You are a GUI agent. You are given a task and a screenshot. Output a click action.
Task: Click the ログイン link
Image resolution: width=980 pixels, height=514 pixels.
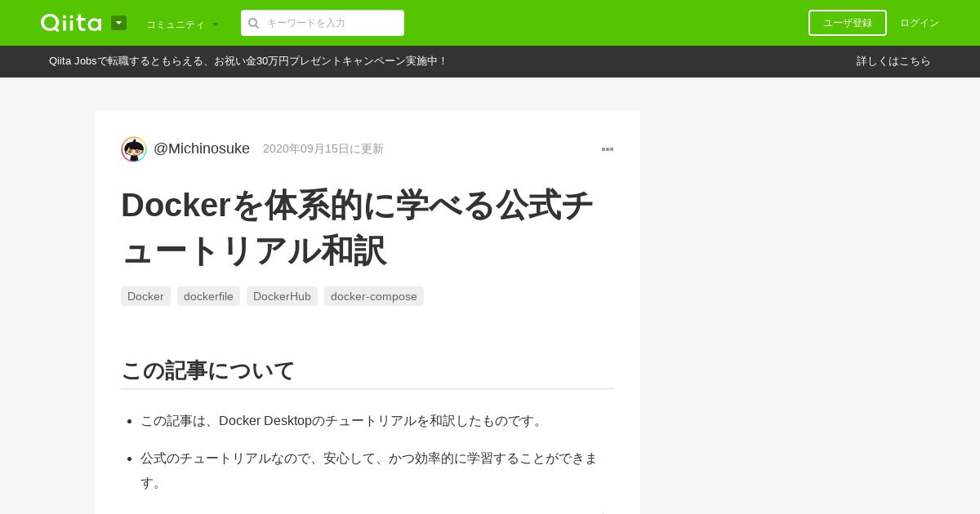click(920, 23)
